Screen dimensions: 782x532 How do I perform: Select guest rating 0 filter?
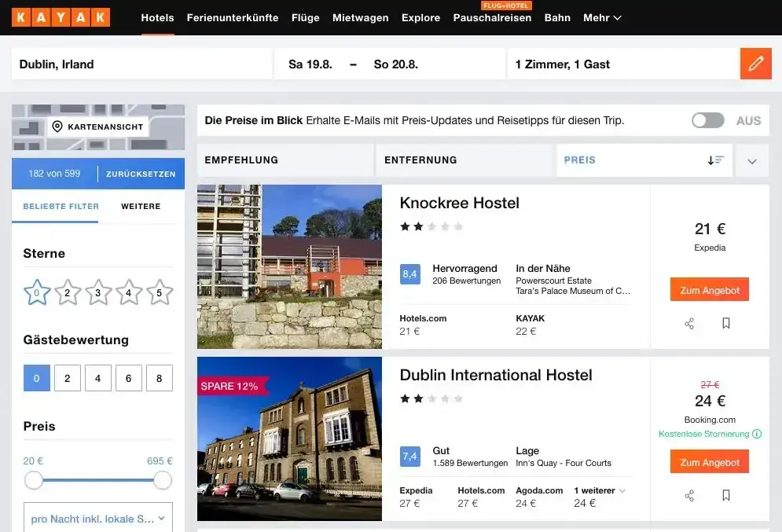(x=37, y=378)
